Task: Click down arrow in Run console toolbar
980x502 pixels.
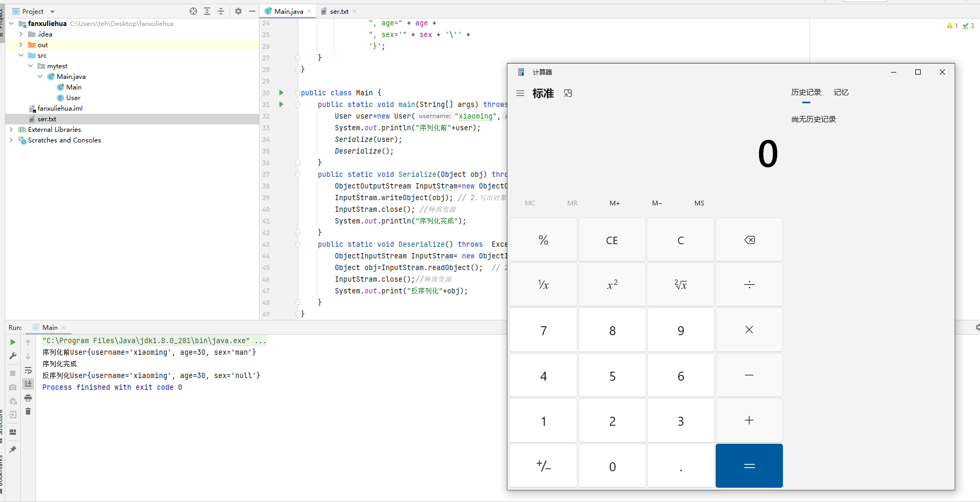Action: (x=28, y=356)
